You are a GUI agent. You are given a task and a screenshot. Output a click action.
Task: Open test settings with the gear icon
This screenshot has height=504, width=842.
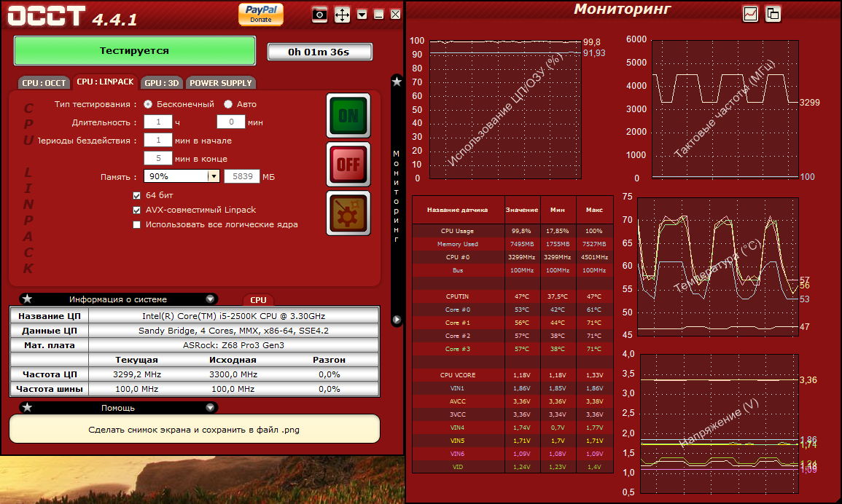click(x=348, y=213)
